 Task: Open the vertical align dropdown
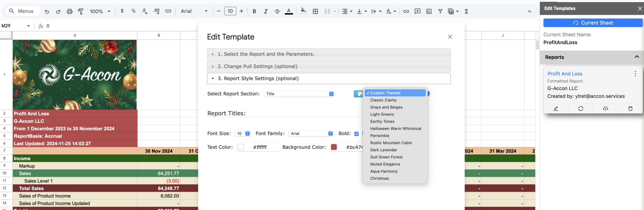coord(362,11)
